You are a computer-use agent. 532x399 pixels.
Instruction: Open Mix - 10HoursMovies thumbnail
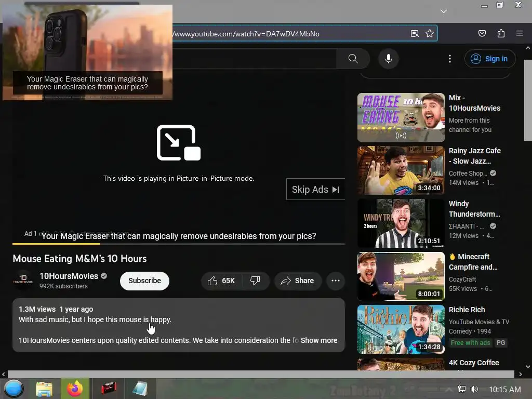401,117
